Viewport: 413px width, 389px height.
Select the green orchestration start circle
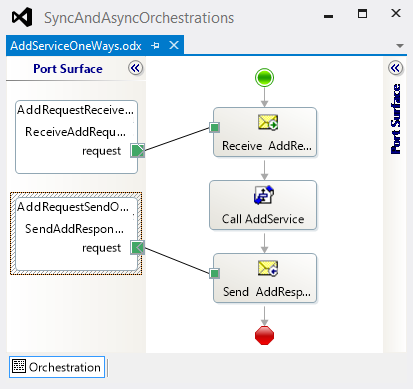(x=264, y=78)
